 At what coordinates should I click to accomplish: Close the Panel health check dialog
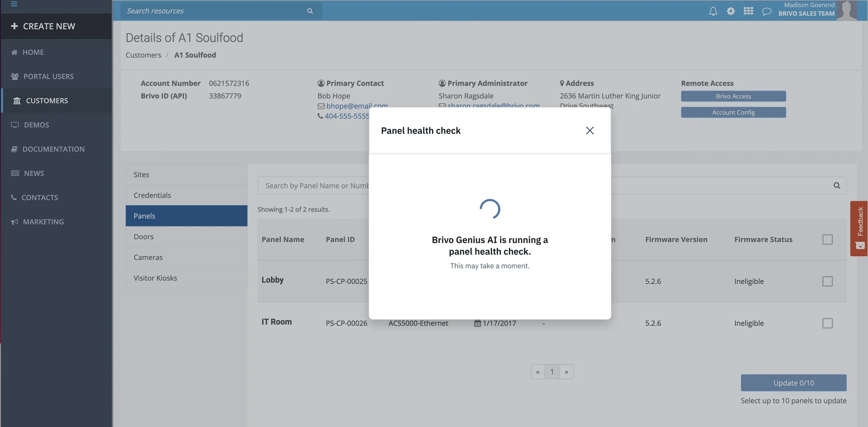pos(590,131)
